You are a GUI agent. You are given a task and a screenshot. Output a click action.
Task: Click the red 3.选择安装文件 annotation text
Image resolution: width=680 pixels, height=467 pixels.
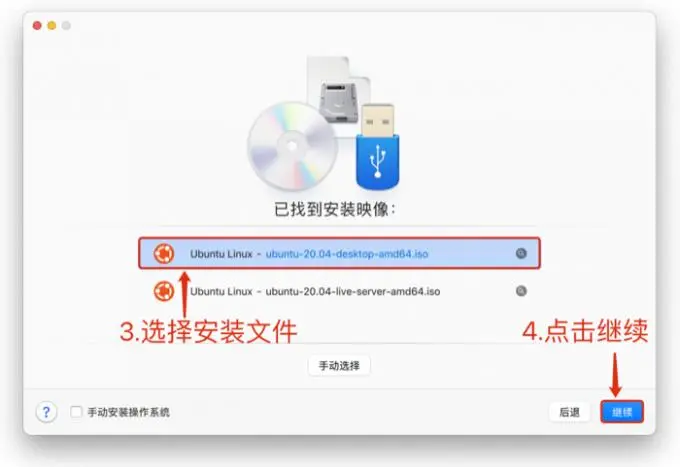208,332
